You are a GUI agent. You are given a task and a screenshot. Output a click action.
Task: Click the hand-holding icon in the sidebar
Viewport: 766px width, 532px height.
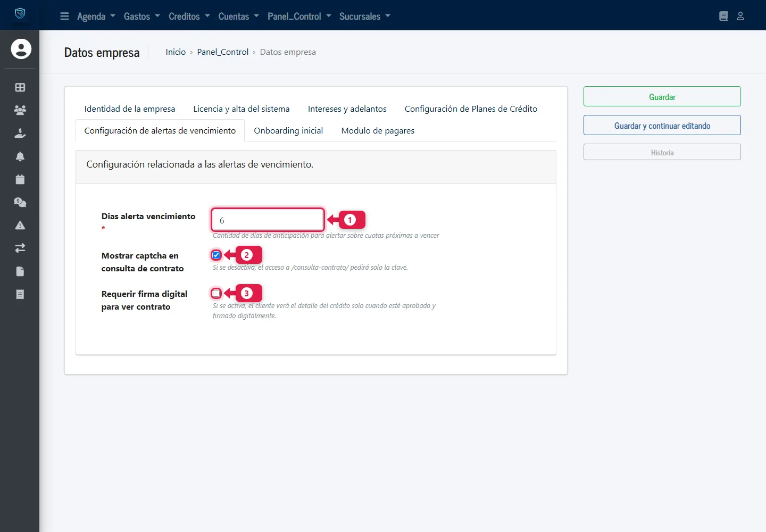click(20, 133)
